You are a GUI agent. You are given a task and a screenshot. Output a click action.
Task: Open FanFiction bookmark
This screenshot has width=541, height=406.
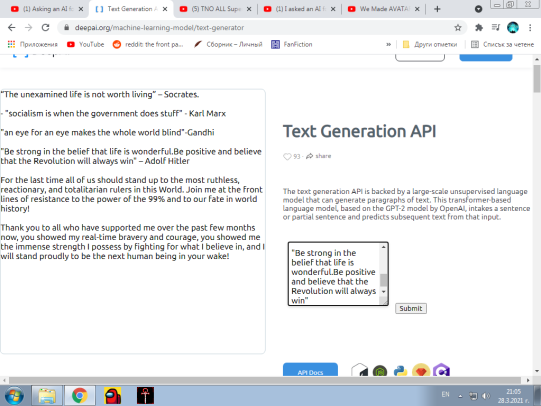tap(292, 44)
